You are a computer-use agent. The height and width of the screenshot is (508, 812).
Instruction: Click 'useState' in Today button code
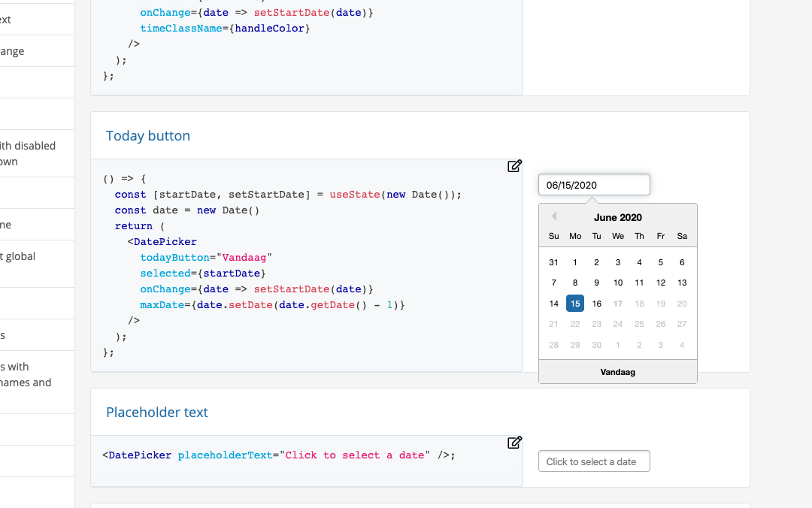pos(355,195)
